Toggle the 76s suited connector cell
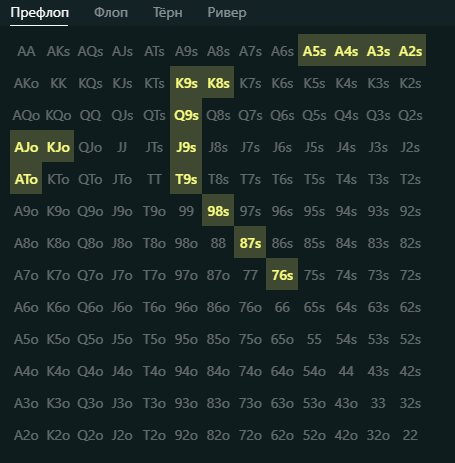Screen dimensions: 455x463 tap(282, 275)
